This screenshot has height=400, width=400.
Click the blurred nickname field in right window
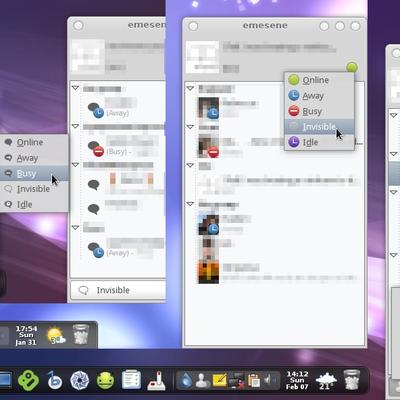279,47
